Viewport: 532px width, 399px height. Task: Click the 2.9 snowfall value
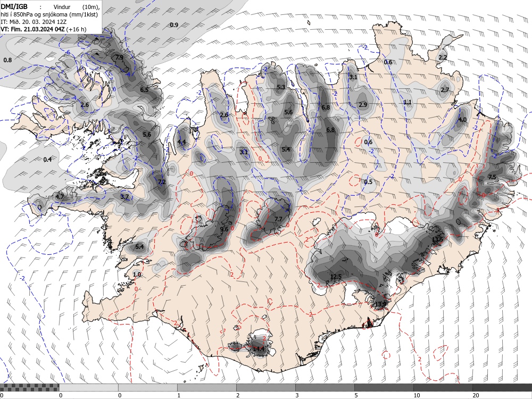click(363, 104)
